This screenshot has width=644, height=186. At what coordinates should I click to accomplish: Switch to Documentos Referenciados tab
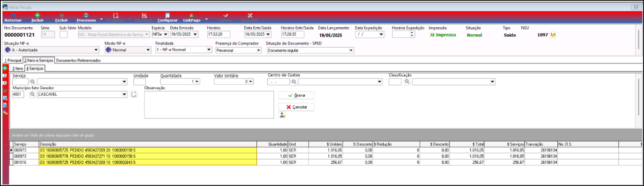tap(78, 60)
